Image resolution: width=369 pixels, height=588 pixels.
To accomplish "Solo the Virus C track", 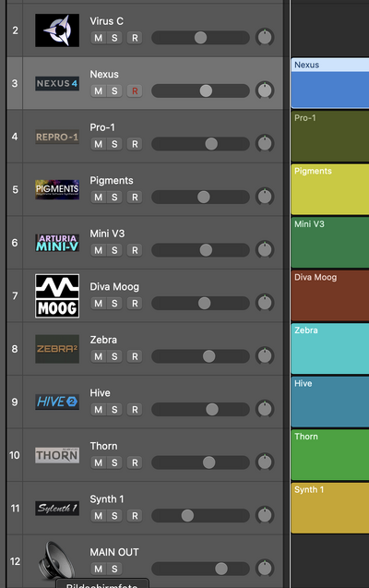I will 114,38.
